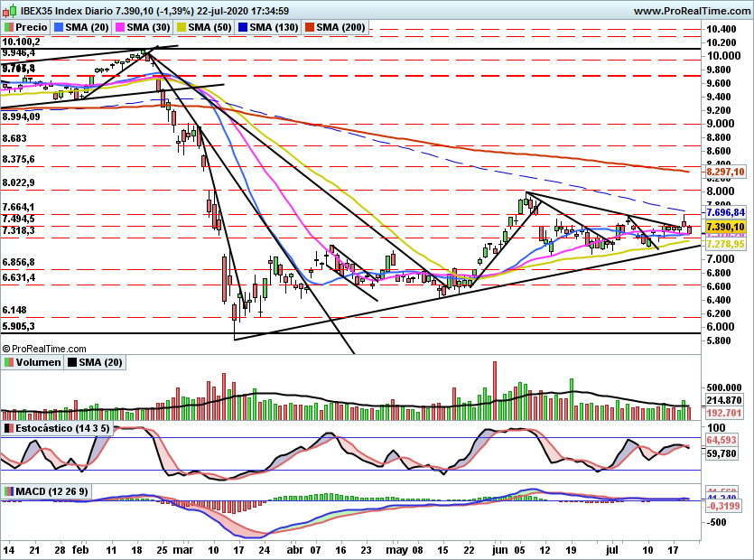The height and width of the screenshot is (560, 754).
Task: Click the 8.375,6 level label
Action: click(18, 159)
